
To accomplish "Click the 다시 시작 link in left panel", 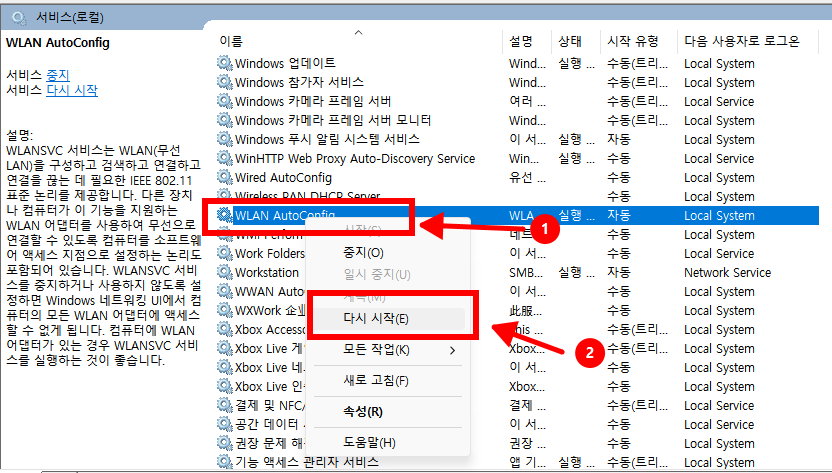I will [x=72, y=90].
